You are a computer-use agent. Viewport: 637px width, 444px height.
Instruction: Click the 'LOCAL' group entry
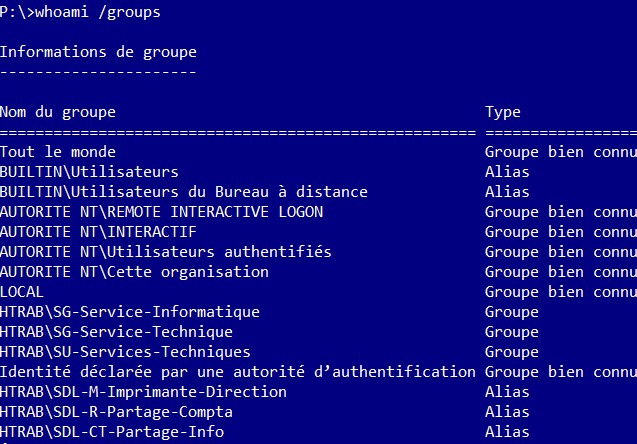[22, 292]
